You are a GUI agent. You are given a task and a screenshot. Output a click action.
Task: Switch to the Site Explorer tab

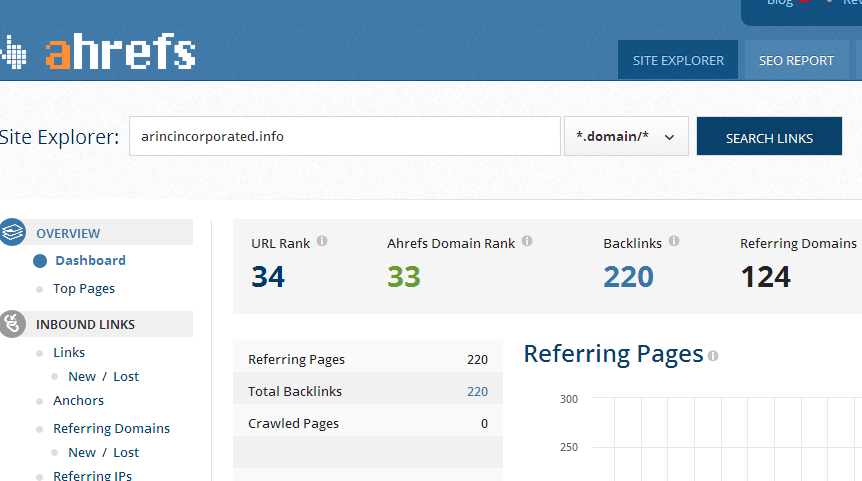678,60
